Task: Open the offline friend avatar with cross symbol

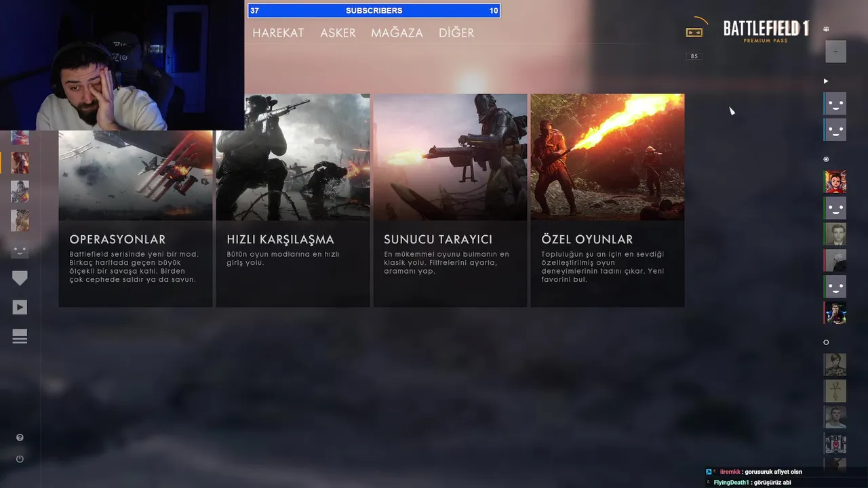Action: tap(835, 391)
